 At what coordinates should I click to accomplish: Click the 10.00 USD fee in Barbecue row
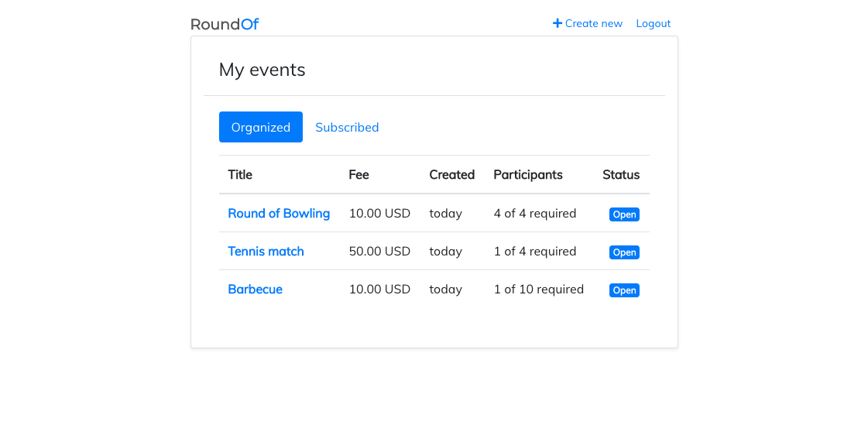(x=379, y=290)
